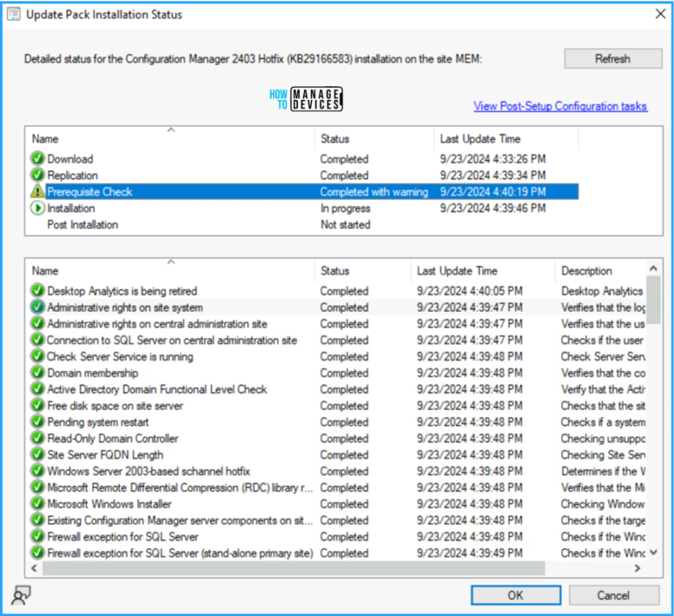Click the green check icon beside Replication
Viewport: 674px width, 616px height.
[38, 175]
